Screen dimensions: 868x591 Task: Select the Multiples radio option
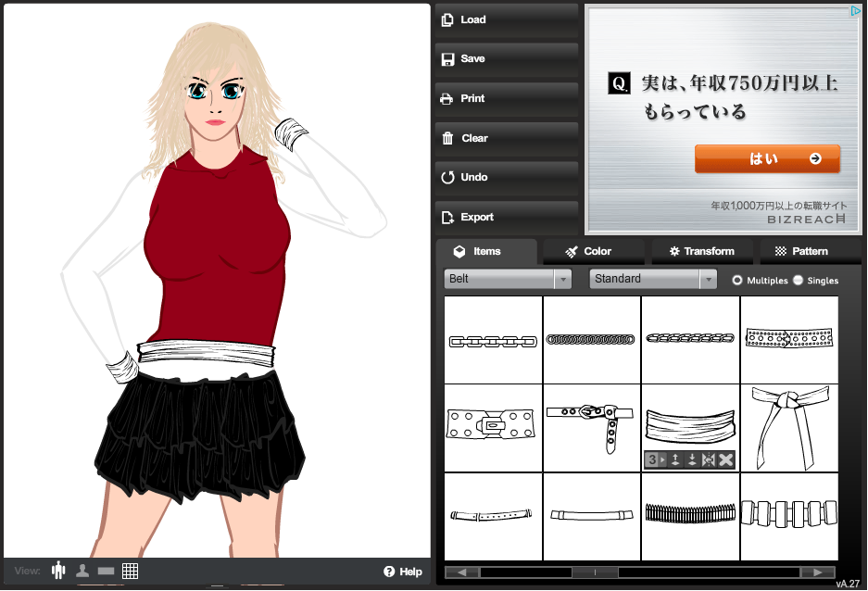pos(737,280)
